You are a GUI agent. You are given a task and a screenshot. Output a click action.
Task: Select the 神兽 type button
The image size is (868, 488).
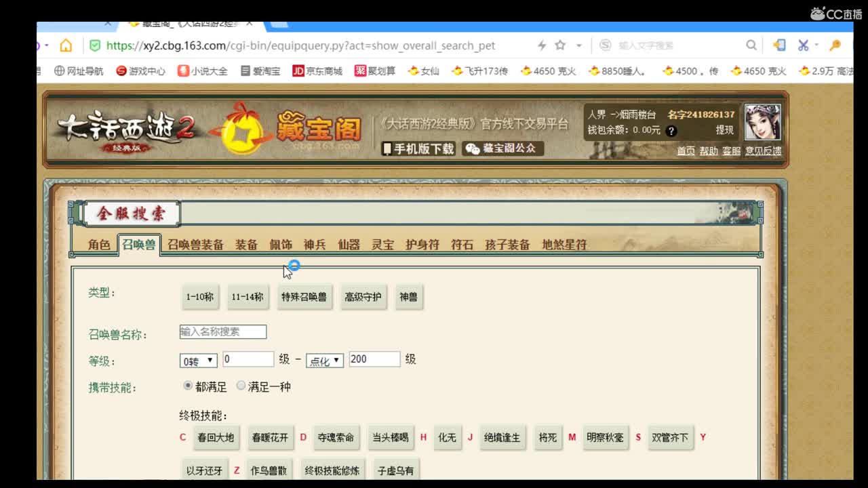(x=408, y=297)
